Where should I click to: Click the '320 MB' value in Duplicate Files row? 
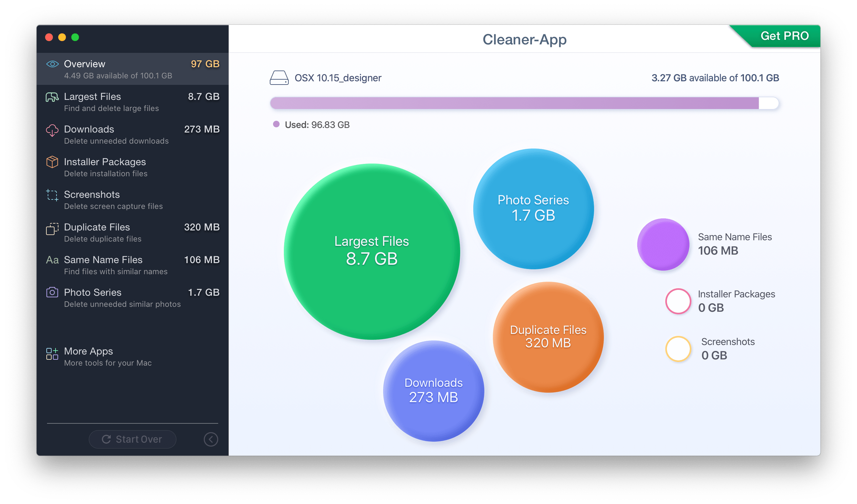pos(202,227)
